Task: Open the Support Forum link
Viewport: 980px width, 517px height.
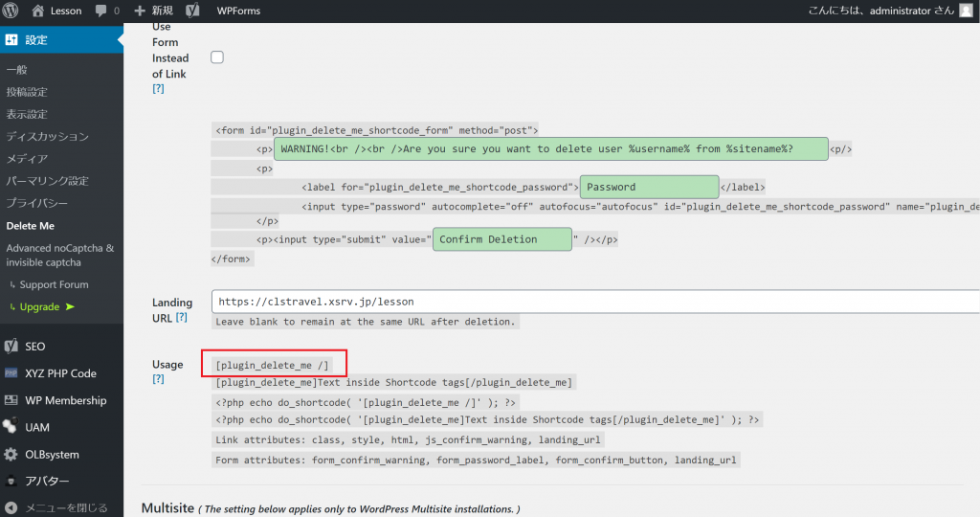Action: pyautogui.click(x=54, y=284)
